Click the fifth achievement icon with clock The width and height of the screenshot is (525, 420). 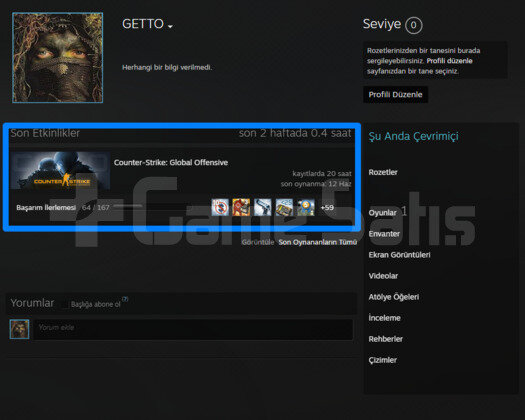(306, 207)
